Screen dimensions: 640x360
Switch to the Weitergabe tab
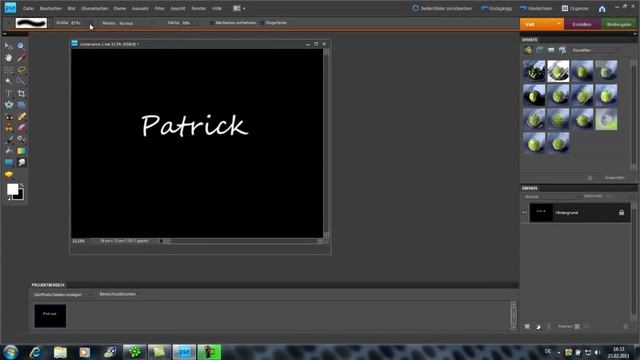tap(619, 24)
